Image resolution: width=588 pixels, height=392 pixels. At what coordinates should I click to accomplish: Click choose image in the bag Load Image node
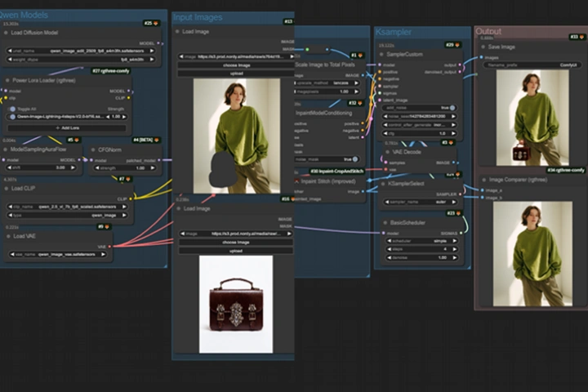(235, 242)
